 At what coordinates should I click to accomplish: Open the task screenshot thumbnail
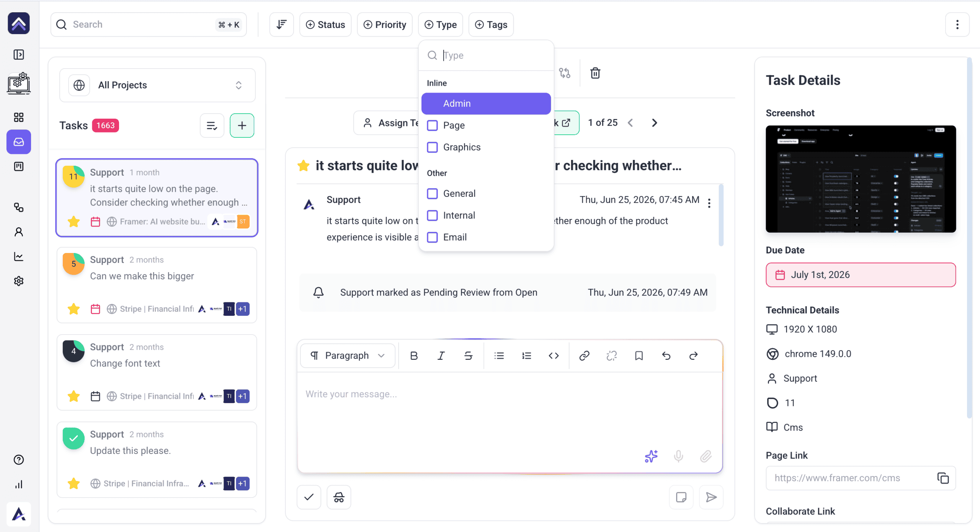point(861,179)
